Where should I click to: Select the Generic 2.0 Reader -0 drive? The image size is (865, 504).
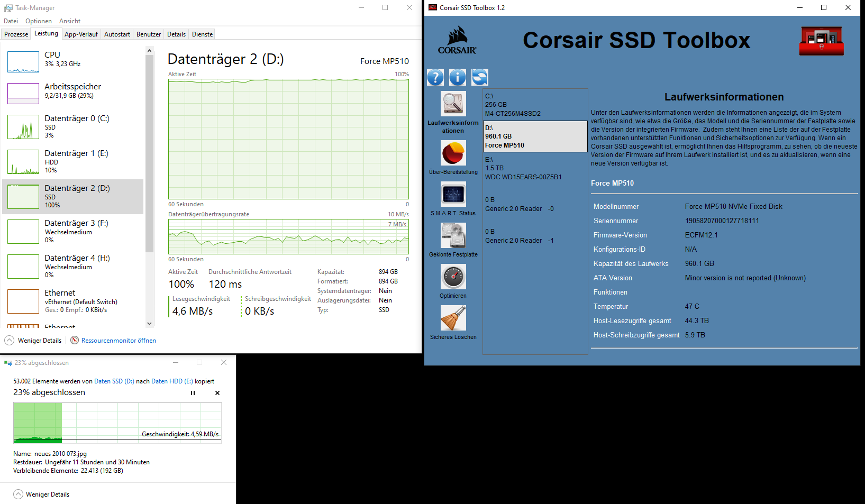click(x=535, y=204)
